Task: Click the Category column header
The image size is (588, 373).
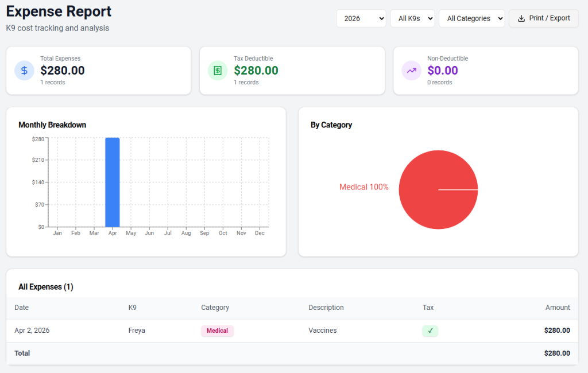Action: coord(215,308)
